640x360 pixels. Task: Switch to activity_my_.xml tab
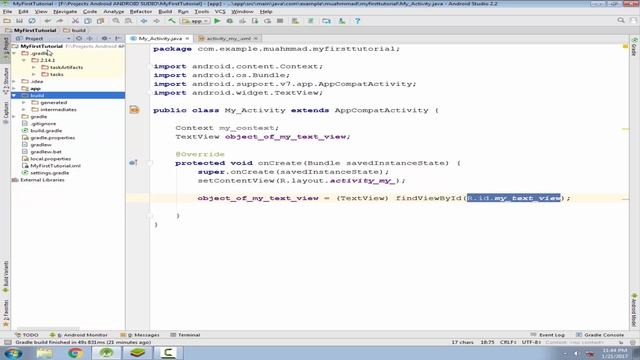[x=229, y=38]
